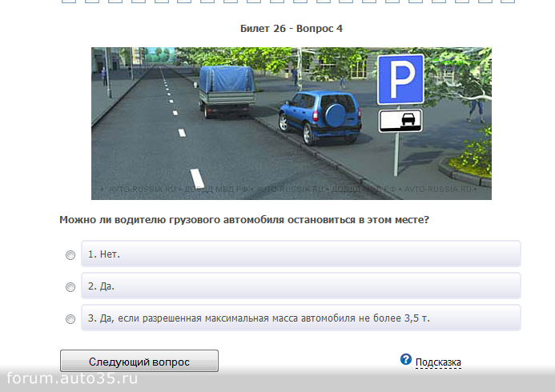
Task: Open the 'Подсказка' hint link
Action: click(x=438, y=362)
